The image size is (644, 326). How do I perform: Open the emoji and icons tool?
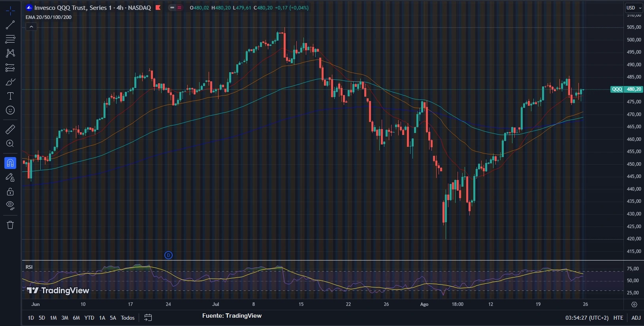(10, 110)
